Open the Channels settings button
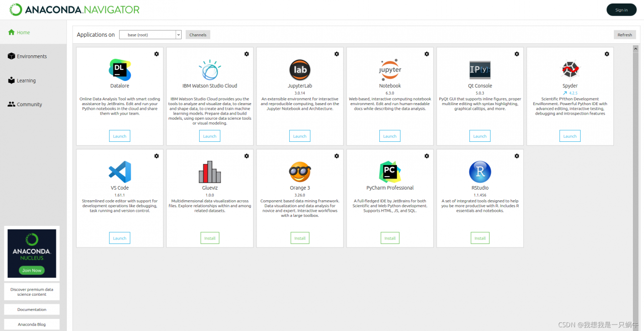644x331 pixels. click(x=198, y=35)
